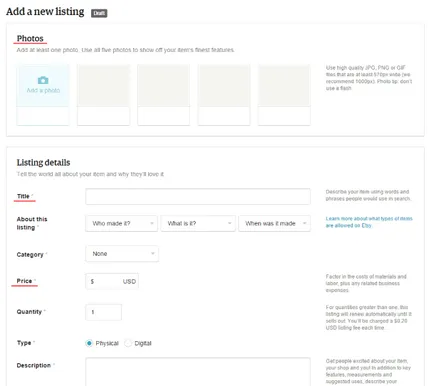This screenshot has width=434, height=386.
Task: Click the Price input field
Action: click(112, 281)
